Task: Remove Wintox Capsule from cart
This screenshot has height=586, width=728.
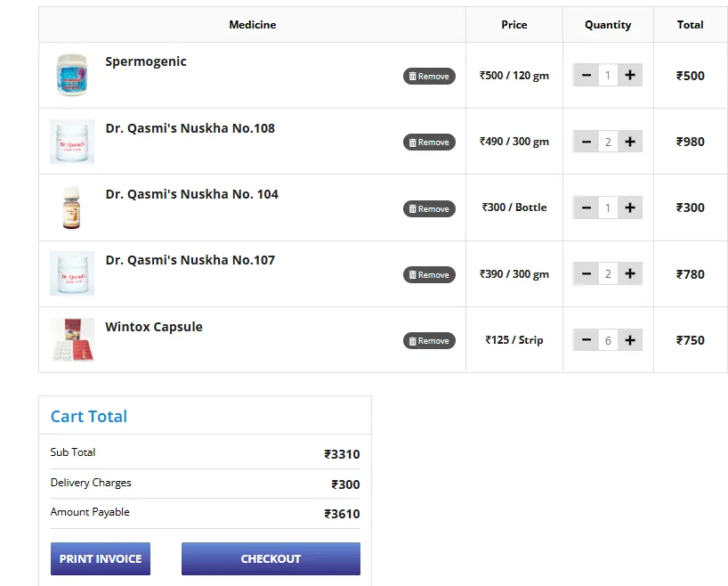Action: [429, 341]
